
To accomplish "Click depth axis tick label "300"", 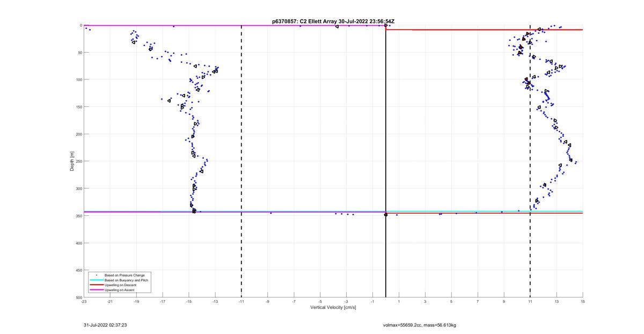I will pos(78,188).
